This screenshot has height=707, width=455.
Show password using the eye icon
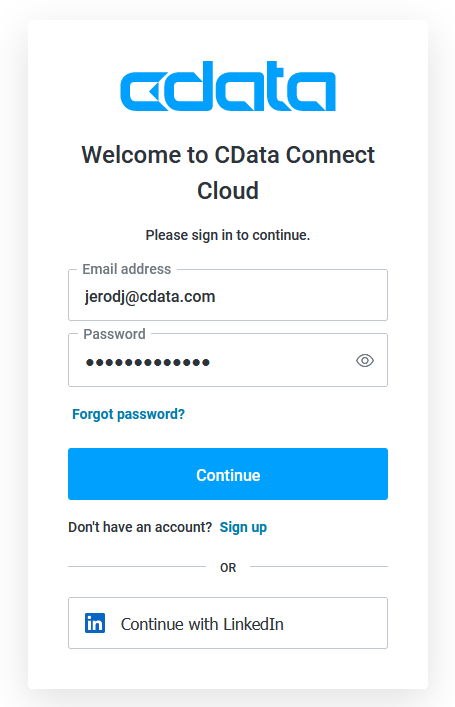365,360
